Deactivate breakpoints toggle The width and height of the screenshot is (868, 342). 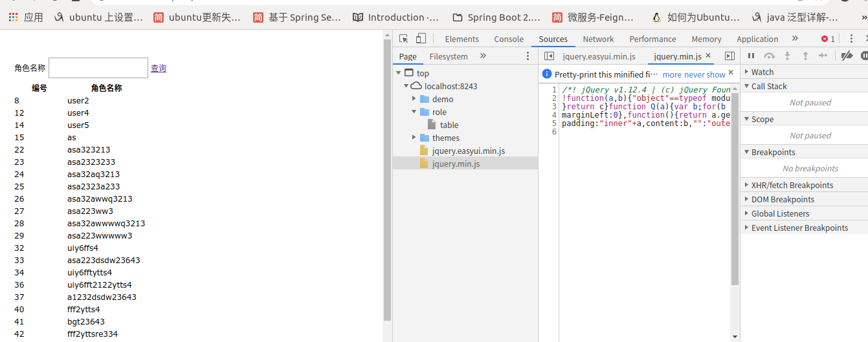[846, 56]
